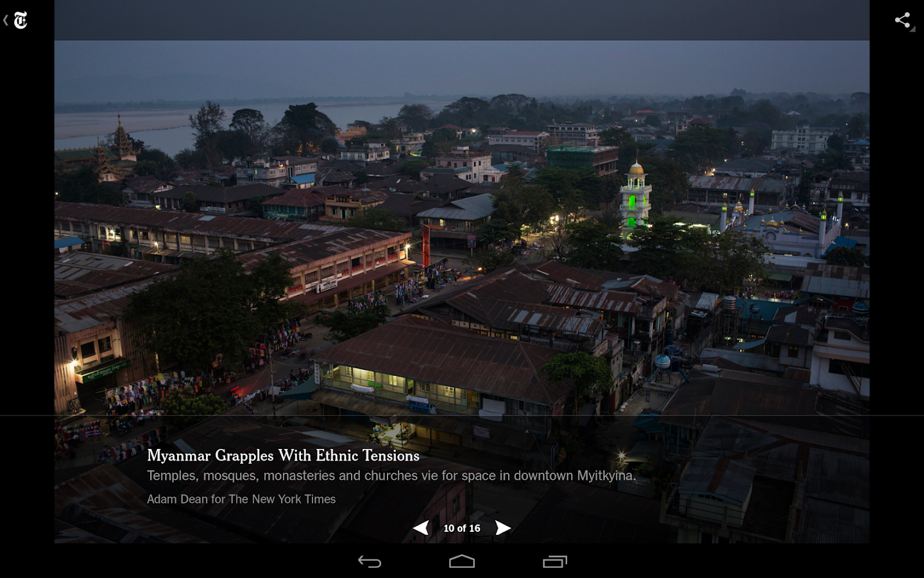Tap the Android home button

pyautogui.click(x=462, y=562)
